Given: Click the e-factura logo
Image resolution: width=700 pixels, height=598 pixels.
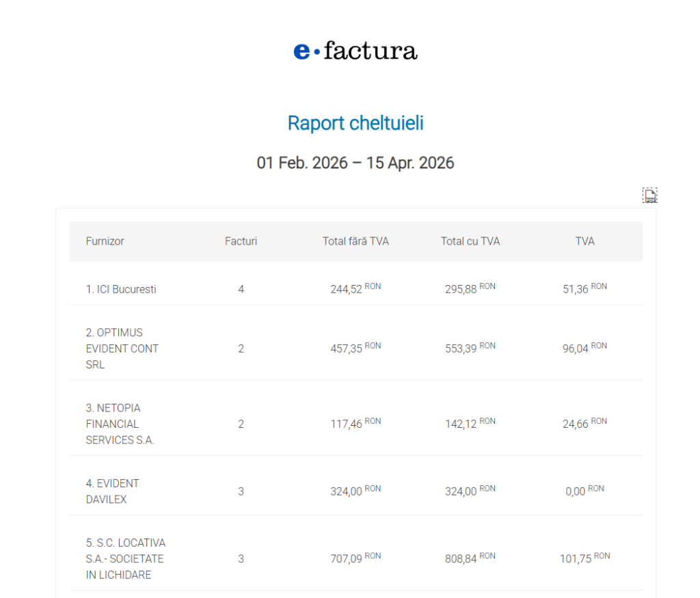Looking at the screenshot, I should tap(355, 51).
